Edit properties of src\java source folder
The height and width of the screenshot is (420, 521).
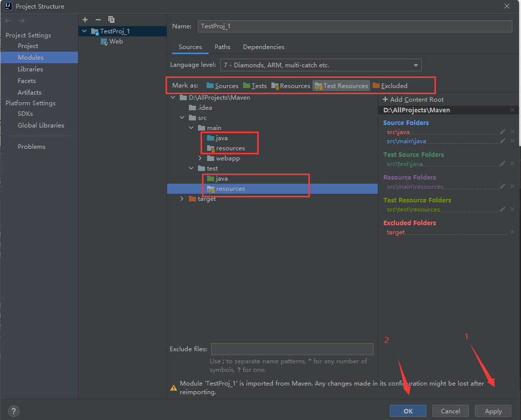click(503, 132)
